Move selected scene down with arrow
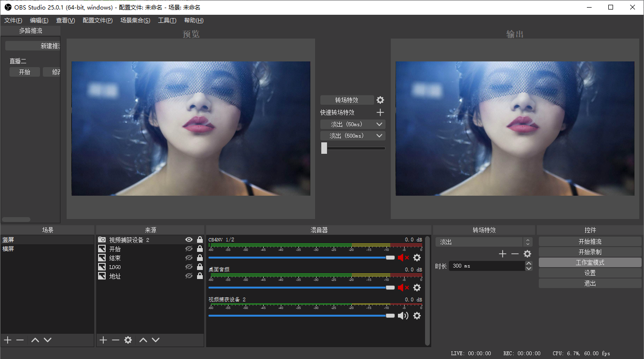644x359 pixels. (48, 340)
